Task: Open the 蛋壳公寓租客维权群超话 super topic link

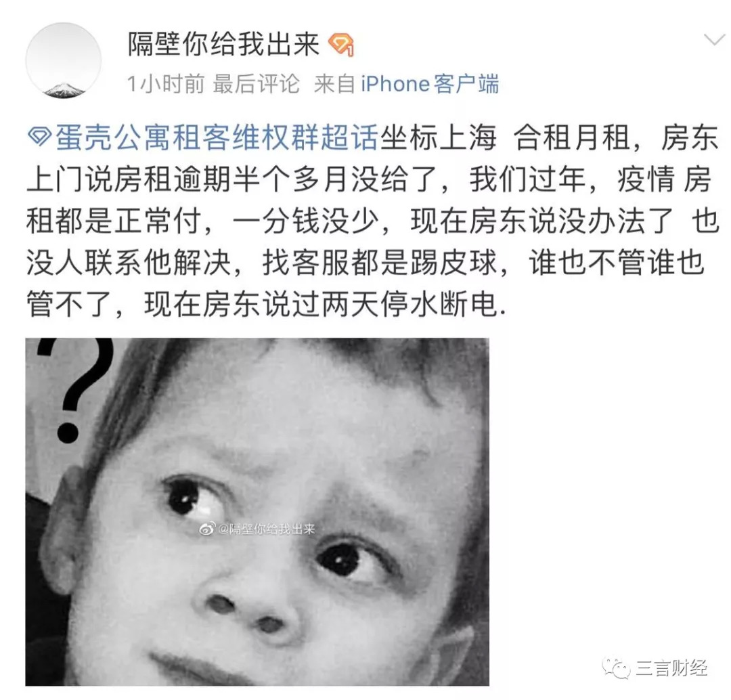Action: pyautogui.click(x=217, y=138)
